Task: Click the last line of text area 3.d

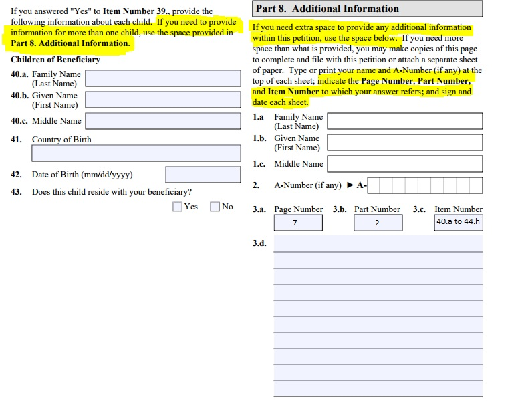Action: tap(378, 389)
